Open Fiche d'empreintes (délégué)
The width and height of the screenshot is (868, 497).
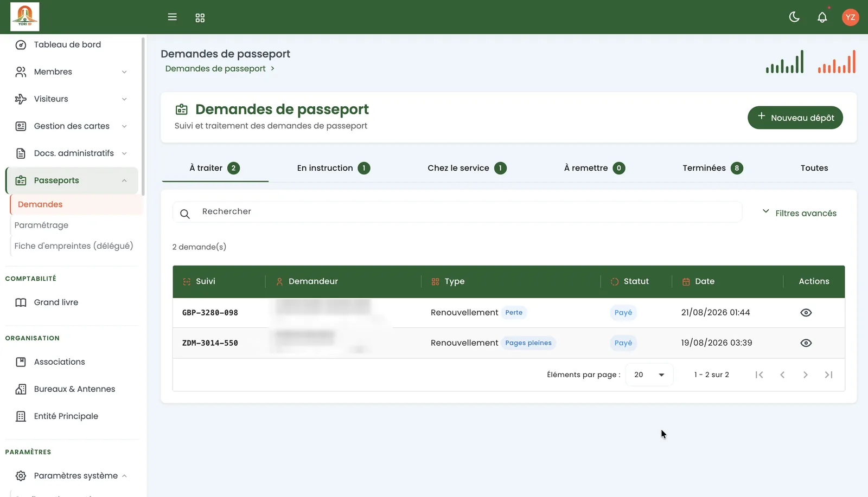tap(74, 246)
